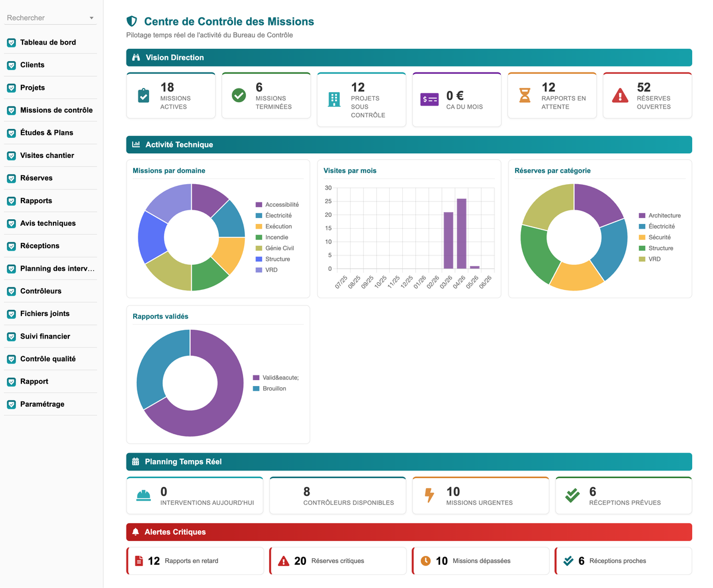Toggle Brouillon legend in Rapports validés
The height and width of the screenshot is (588, 713).
[x=269, y=388]
